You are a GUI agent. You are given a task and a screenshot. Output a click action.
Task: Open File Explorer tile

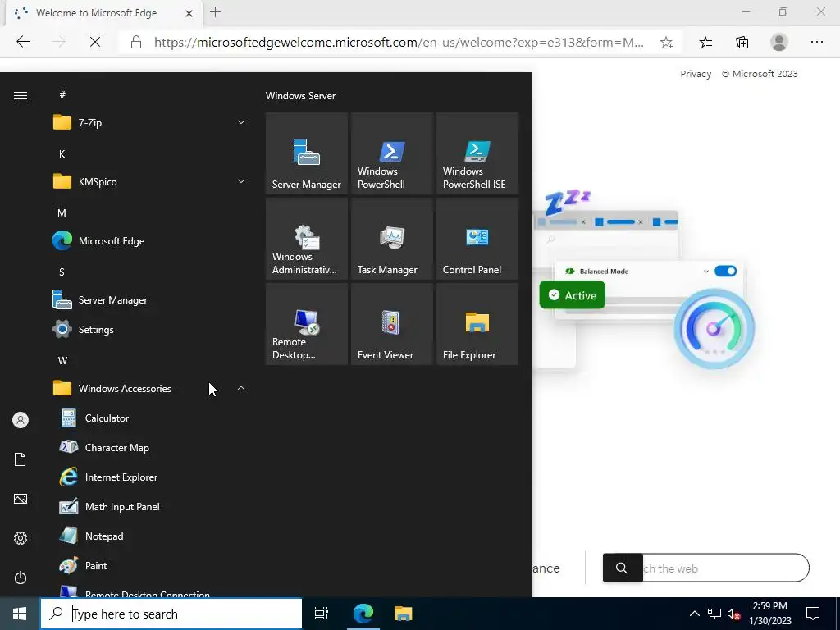click(x=477, y=324)
